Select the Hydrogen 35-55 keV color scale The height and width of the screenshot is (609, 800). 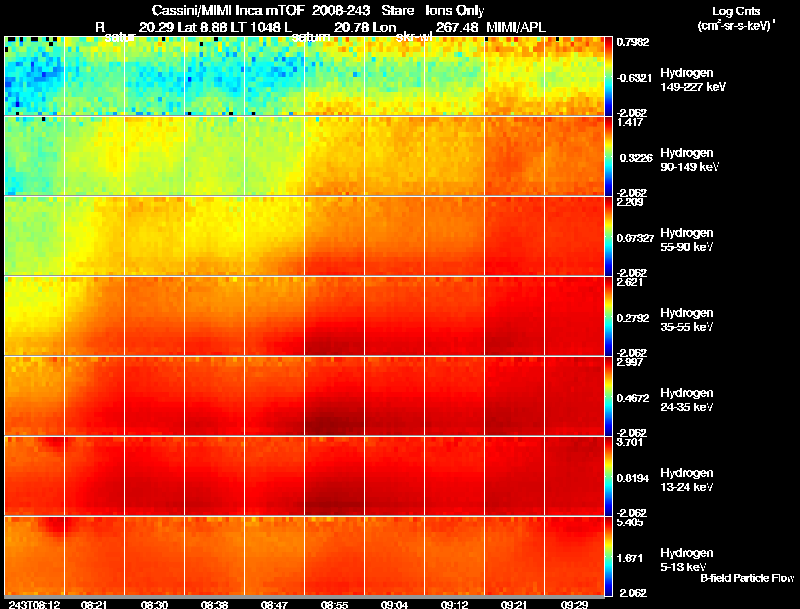(x=608, y=316)
